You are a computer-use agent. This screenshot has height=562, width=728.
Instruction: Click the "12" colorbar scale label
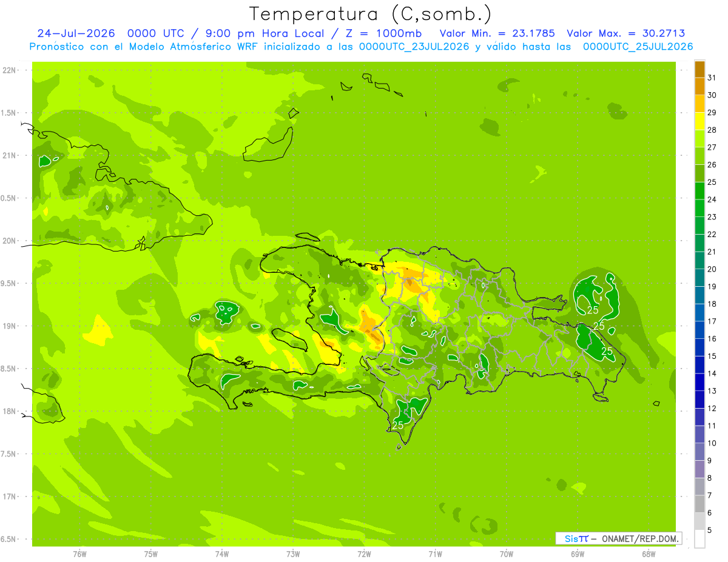point(712,409)
